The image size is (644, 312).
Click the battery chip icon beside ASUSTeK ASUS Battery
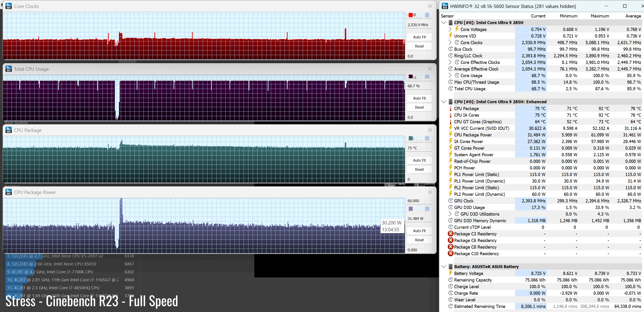point(450,267)
